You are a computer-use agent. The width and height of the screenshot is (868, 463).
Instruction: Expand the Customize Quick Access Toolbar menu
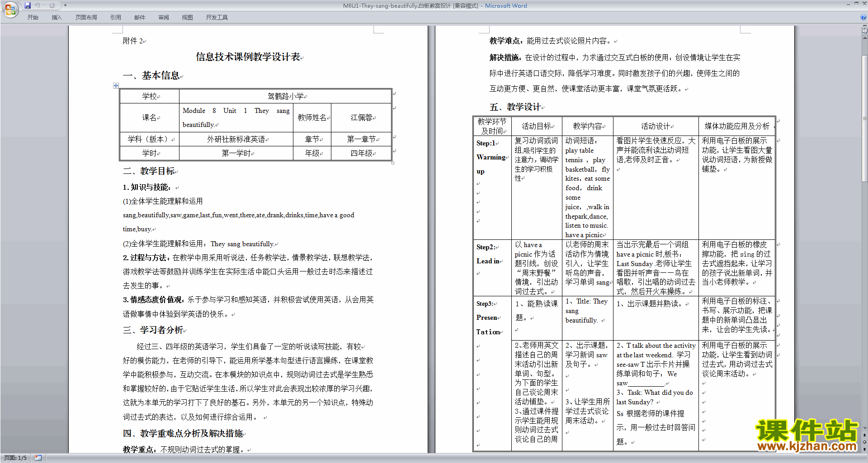pos(66,5)
